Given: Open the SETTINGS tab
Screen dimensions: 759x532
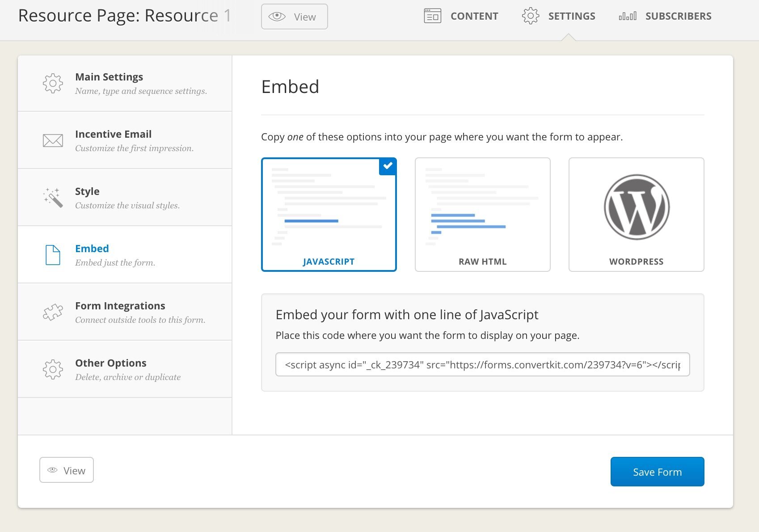Looking at the screenshot, I should (559, 16).
